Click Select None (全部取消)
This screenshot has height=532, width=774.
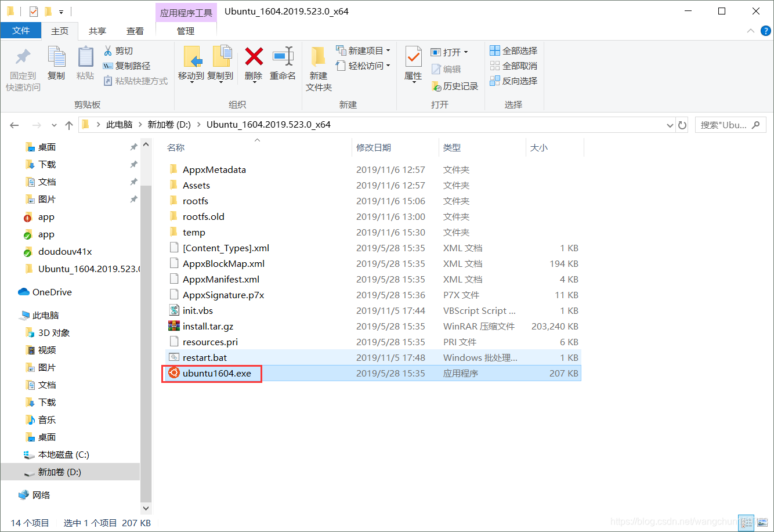tap(513, 66)
